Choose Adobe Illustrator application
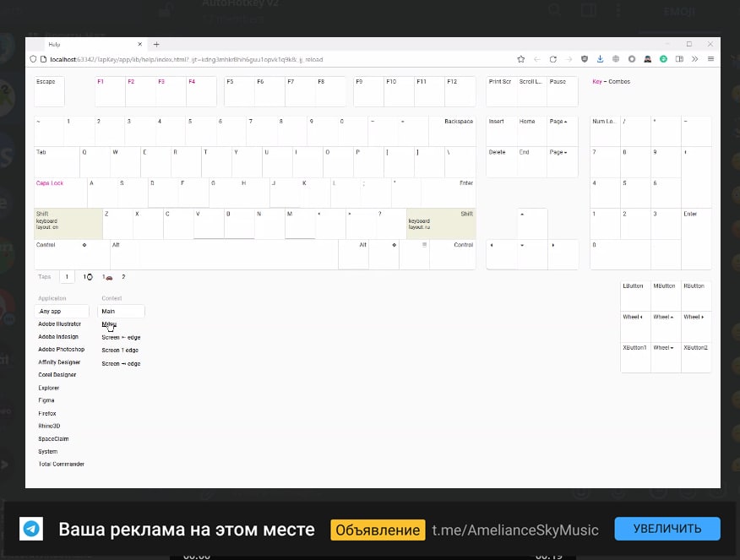The image size is (740, 560). coord(59,324)
